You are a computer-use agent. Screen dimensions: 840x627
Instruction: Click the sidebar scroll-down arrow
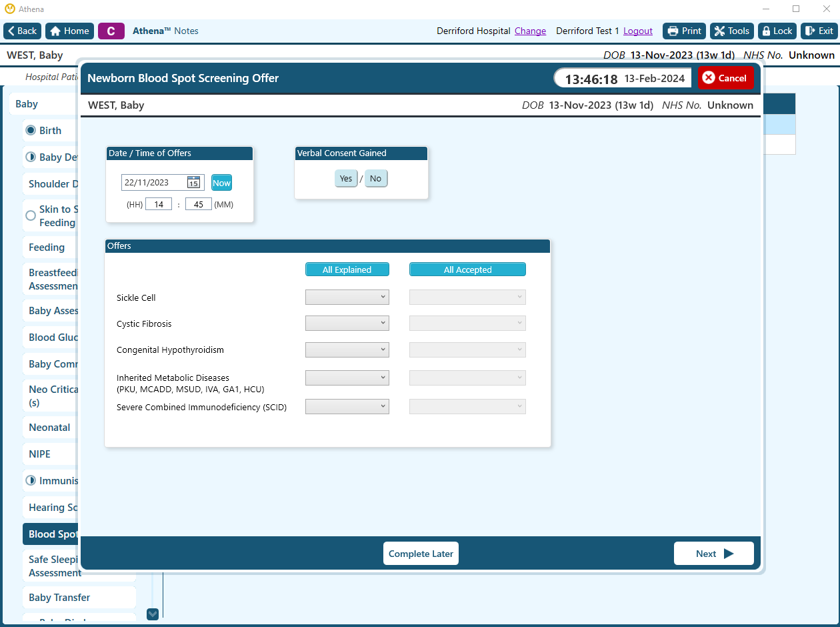153,614
